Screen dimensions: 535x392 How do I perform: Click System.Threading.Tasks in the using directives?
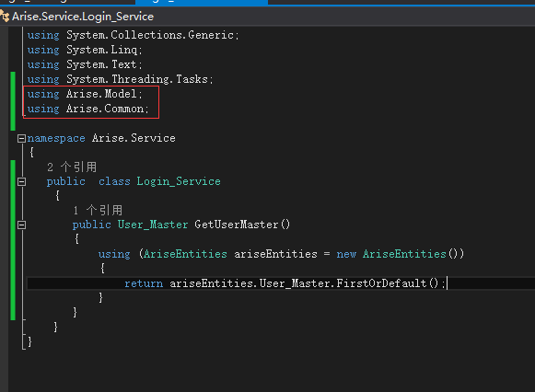[137, 79]
